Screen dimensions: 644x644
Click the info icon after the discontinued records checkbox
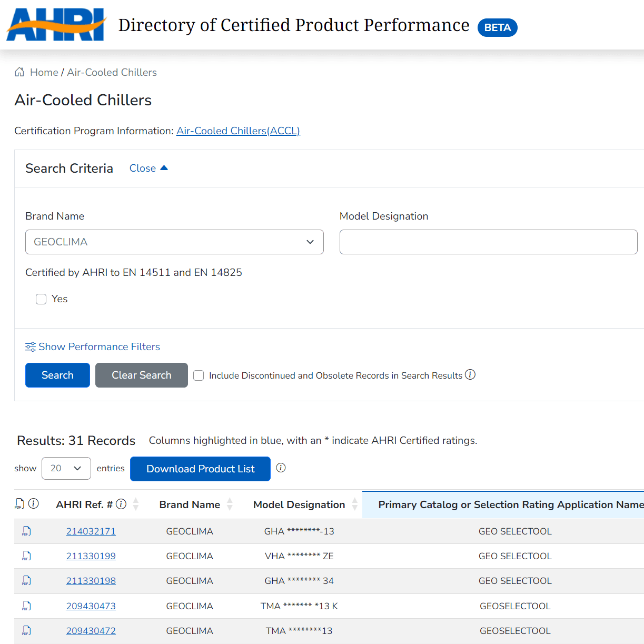click(x=470, y=374)
